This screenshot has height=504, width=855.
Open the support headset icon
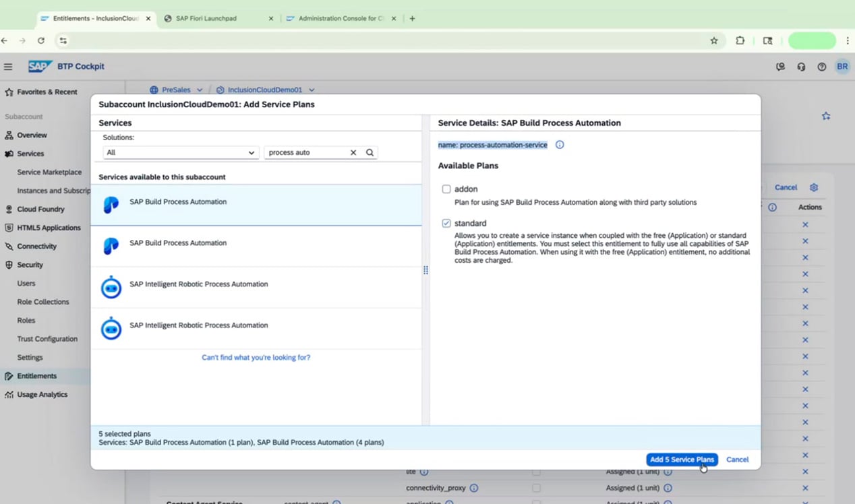(801, 67)
